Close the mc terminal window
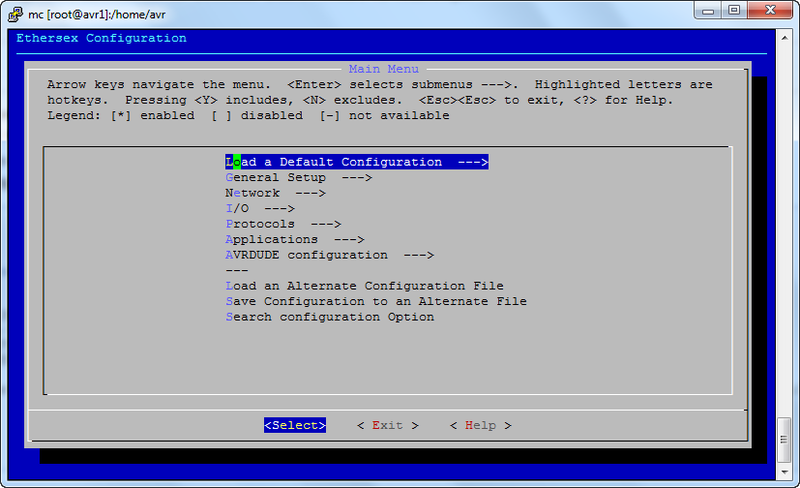800x488 pixels. pyautogui.click(x=770, y=10)
